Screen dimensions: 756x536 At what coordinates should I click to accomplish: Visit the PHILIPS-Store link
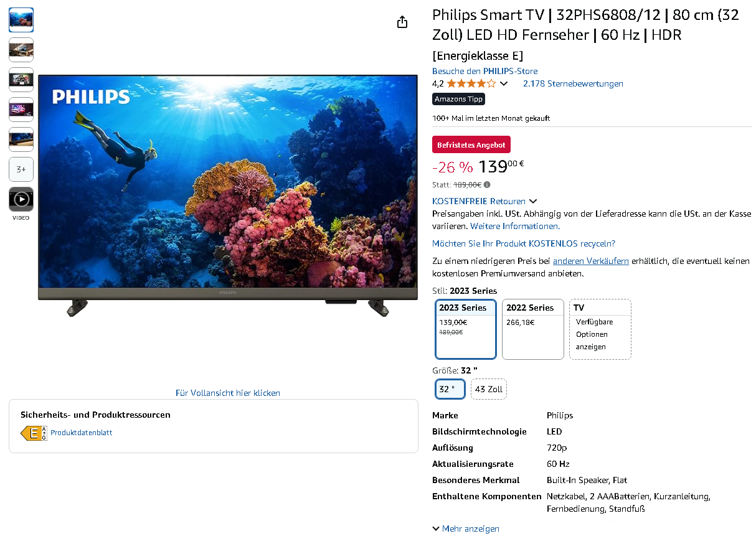coord(484,71)
